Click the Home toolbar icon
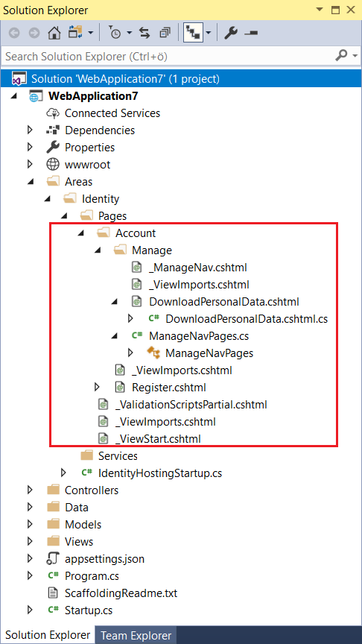The height and width of the screenshot is (644, 362). pyautogui.click(x=54, y=34)
